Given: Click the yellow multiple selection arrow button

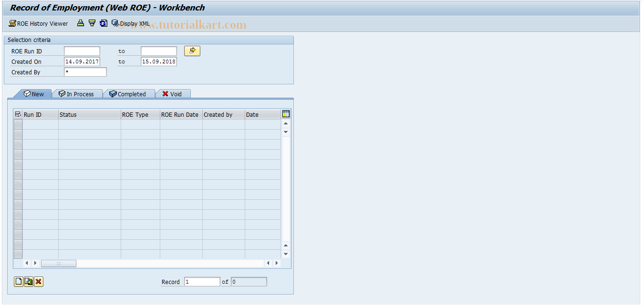Looking at the screenshot, I should click(x=192, y=51).
